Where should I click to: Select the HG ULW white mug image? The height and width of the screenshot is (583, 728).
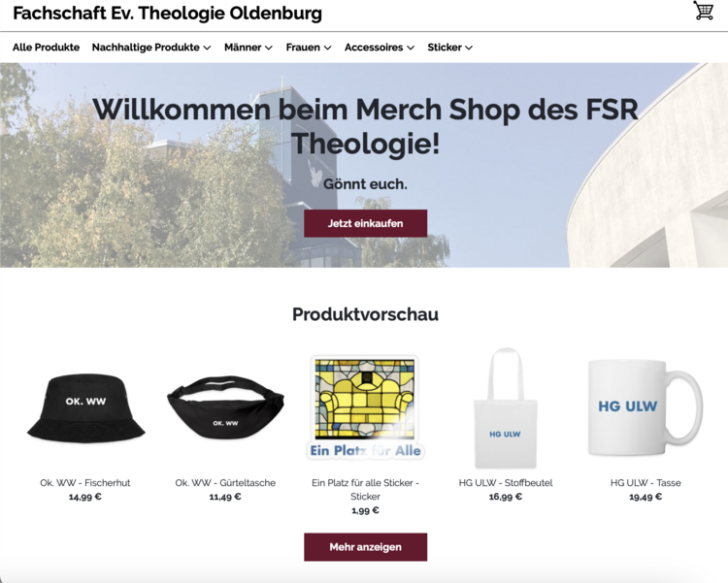coord(645,407)
